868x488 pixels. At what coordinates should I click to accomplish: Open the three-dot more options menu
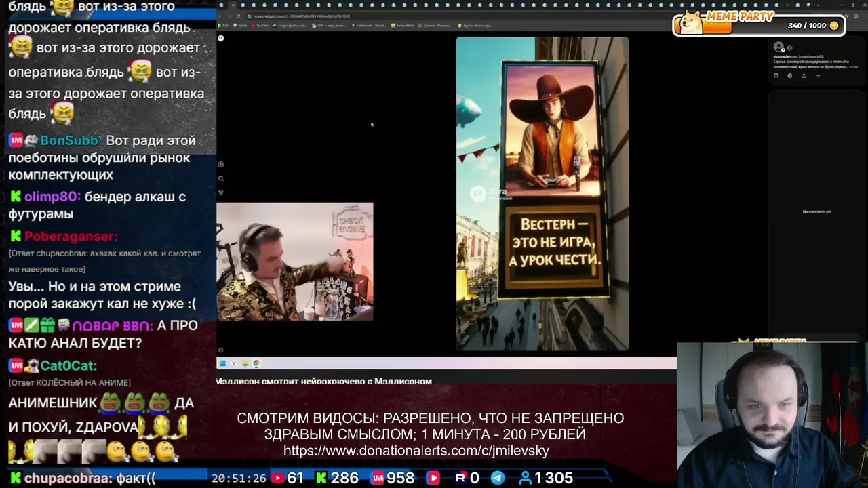pos(818,76)
